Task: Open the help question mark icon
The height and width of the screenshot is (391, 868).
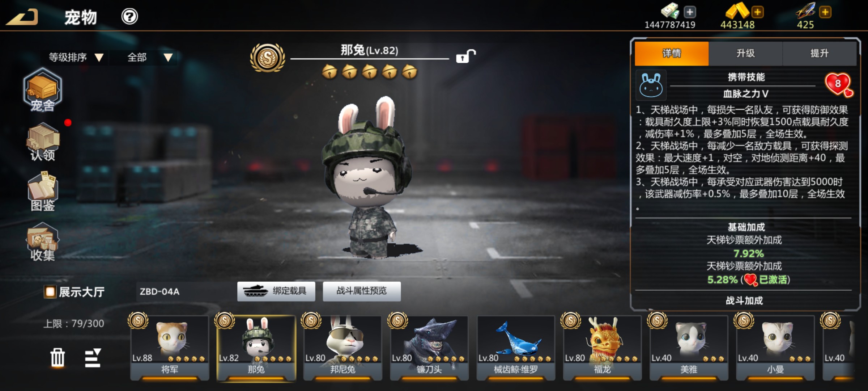Action: pos(129,17)
